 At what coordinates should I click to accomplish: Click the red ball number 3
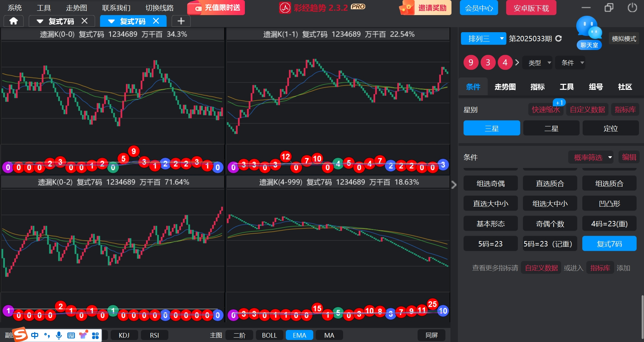(x=488, y=62)
